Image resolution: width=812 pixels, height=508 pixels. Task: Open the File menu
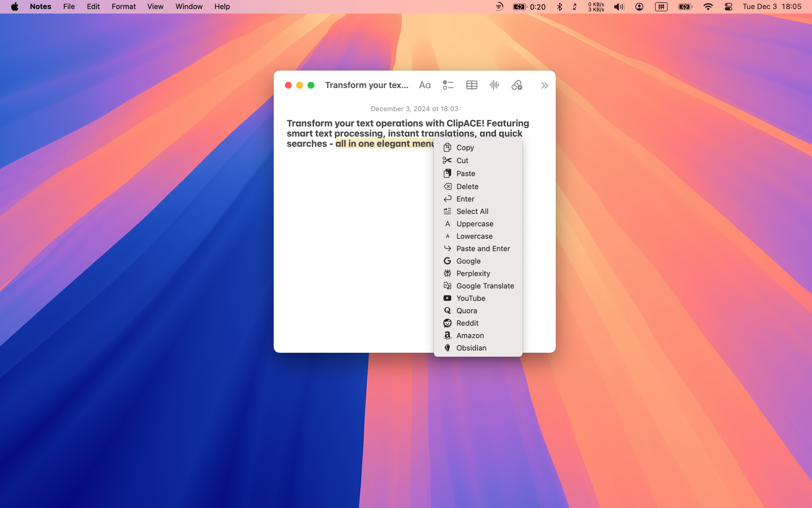[x=69, y=7]
